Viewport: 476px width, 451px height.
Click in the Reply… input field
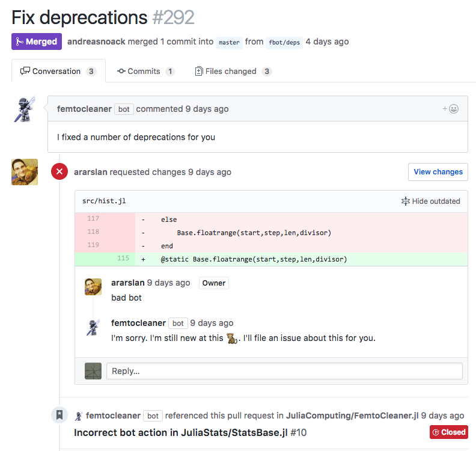coord(284,371)
